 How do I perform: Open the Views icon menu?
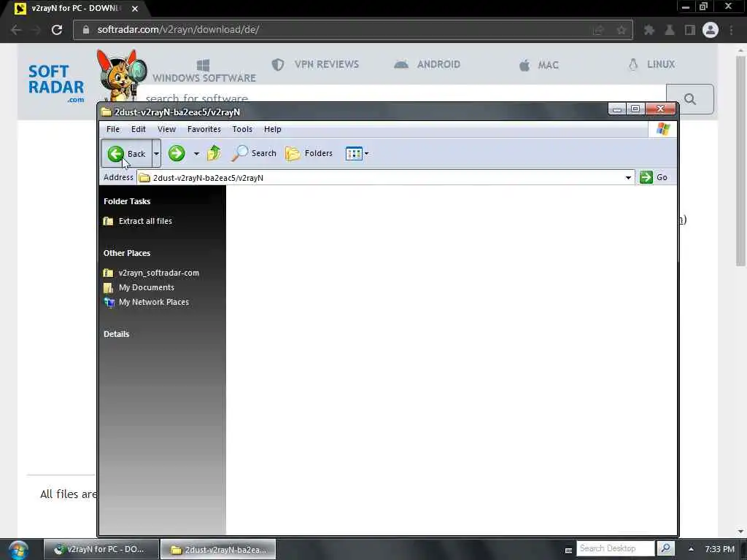[354, 153]
